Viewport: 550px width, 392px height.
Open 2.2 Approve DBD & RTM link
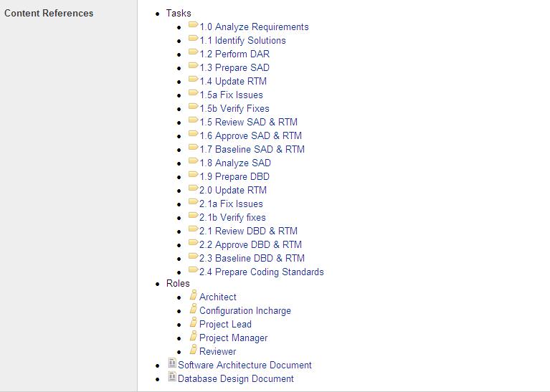pyautogui.click(x=251, y=245)
